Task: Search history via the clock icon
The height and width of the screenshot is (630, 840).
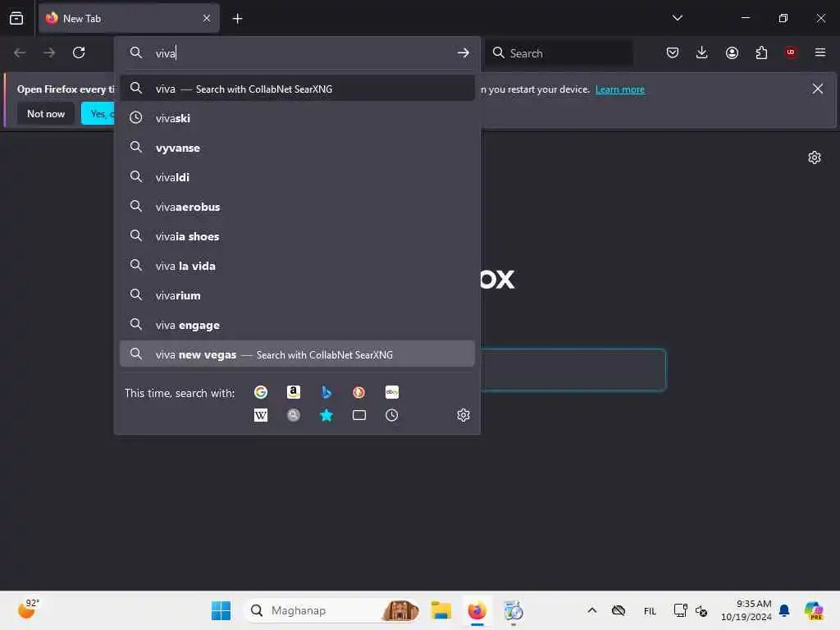Action: pyautogui.click(x=391, y=415)
